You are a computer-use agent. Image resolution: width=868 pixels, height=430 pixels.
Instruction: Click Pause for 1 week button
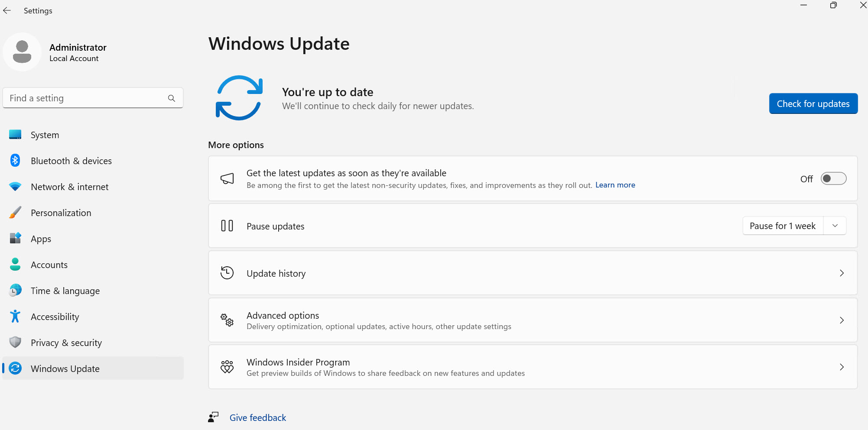pyautogui.click(x=783, y=226)
